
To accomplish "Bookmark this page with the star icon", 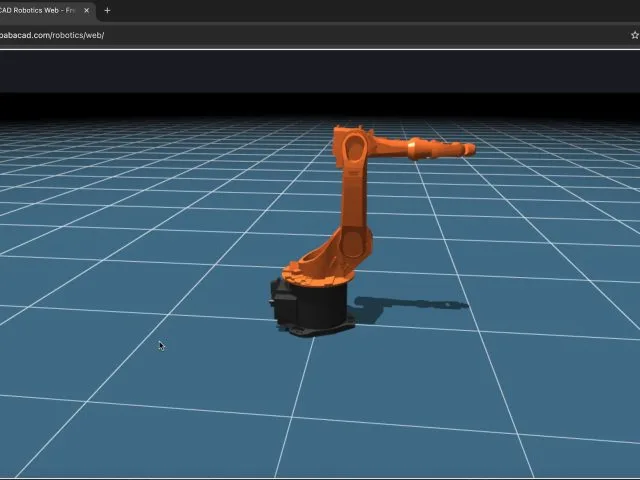I will pyautogui.click(x=635, y=35).
